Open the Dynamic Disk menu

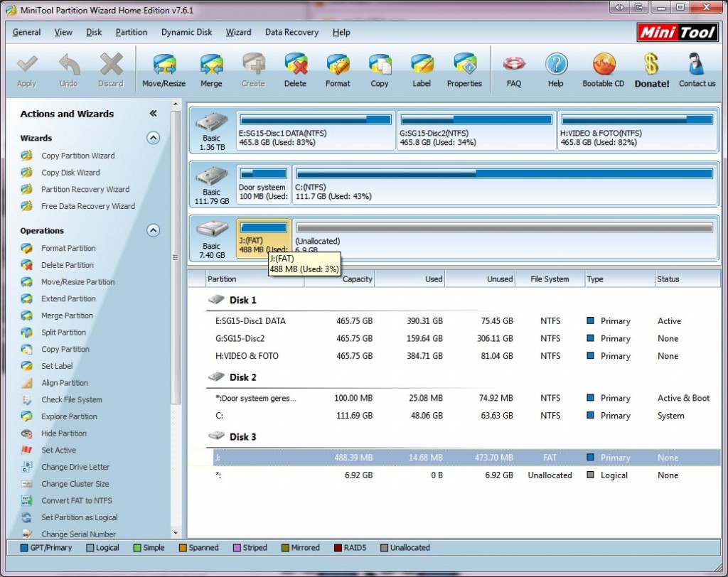click(x=187, y=32)
